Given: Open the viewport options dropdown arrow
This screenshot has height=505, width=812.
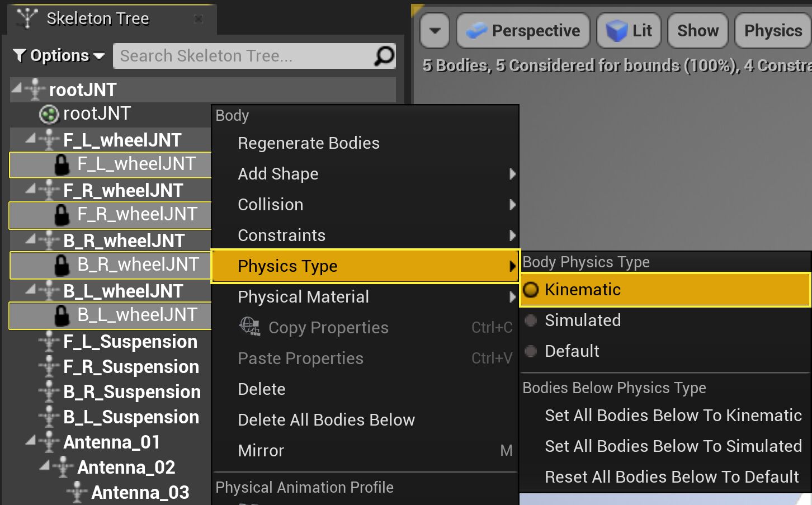Looking at the screenshot, I should (435, 31).
